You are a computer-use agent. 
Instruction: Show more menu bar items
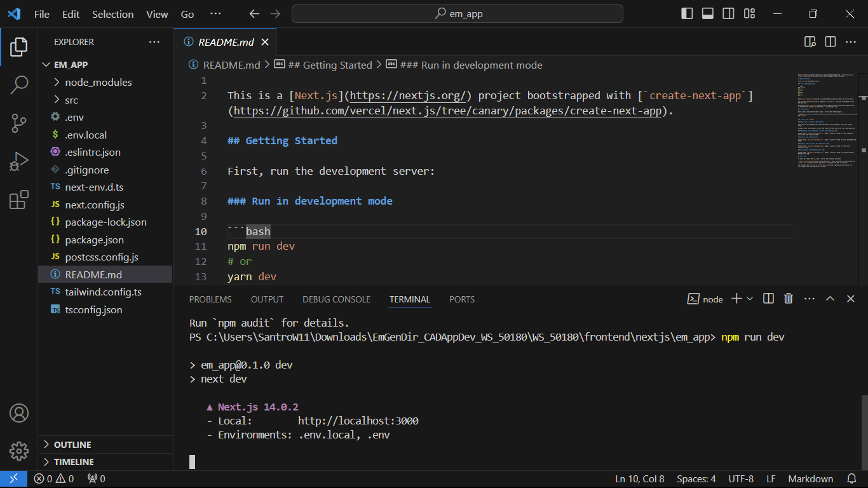coord(215,14)
